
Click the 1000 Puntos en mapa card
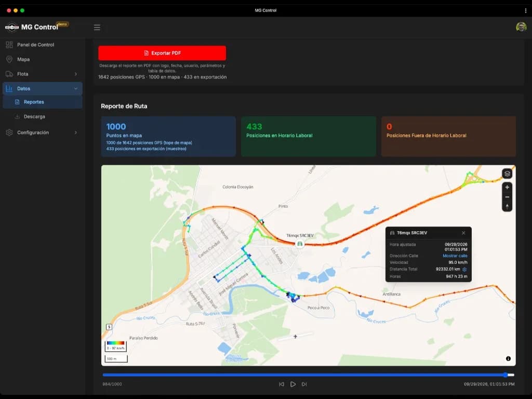tap(168, 137)
